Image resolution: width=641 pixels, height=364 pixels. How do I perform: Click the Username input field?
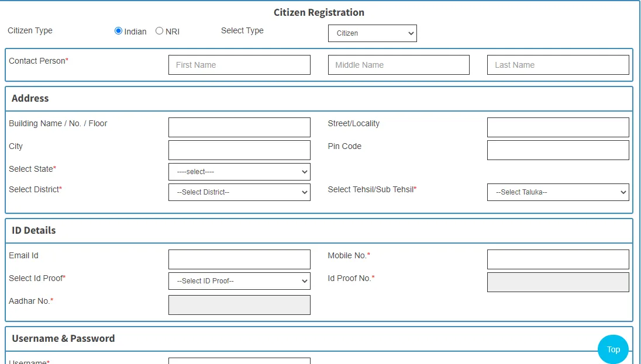[239, 361]
